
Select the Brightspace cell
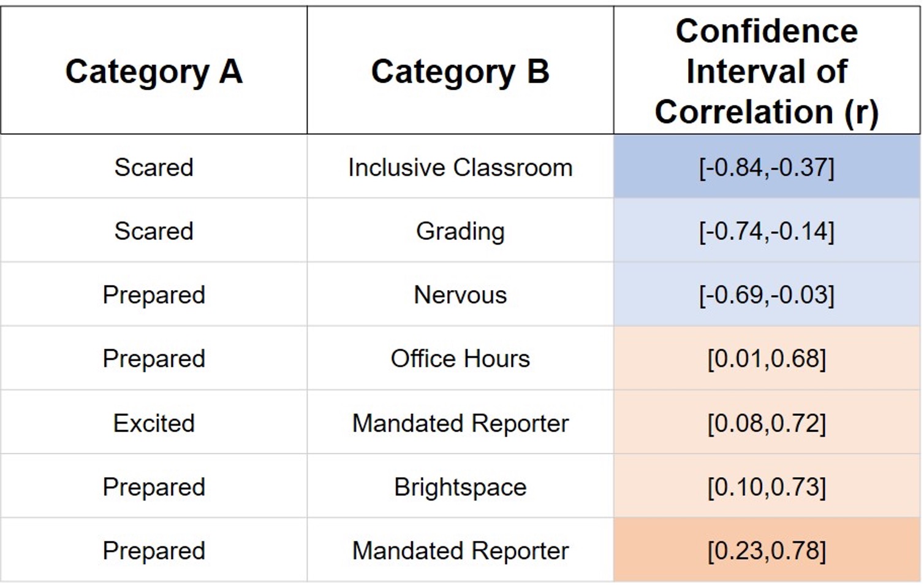(460, 486)
